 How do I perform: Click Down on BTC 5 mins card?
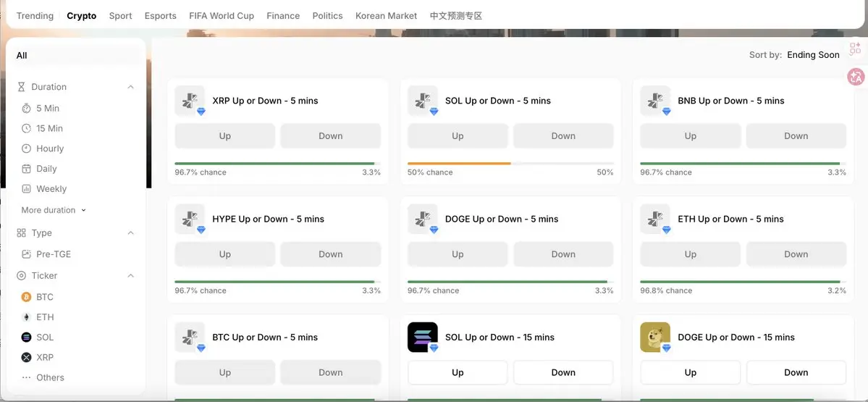331,372
